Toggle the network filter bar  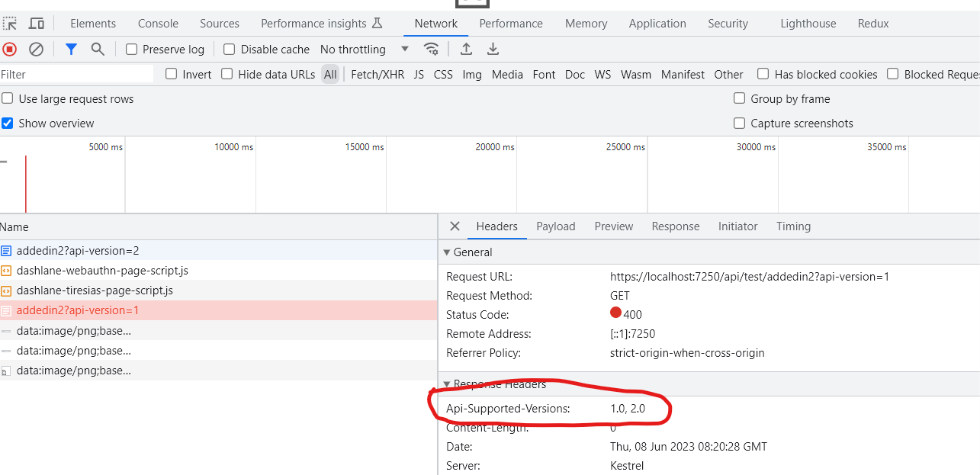71,49
